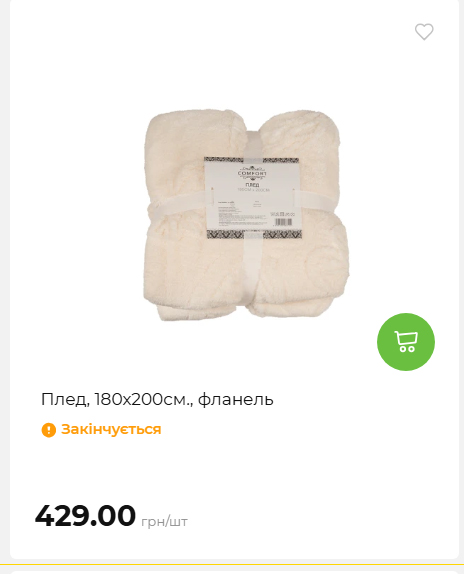This screenshot has height=574, width=464.
Task: Click the bottom decorative border of package label
Action: point(254,235)
